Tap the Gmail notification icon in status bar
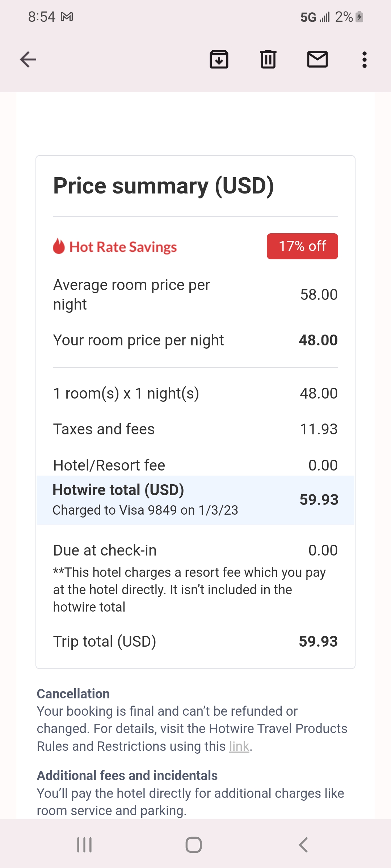 (x=67, y=17)
